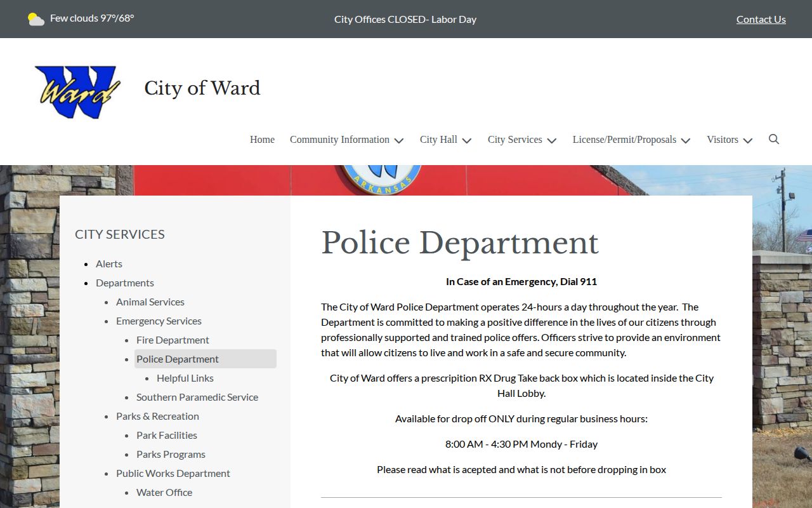This screenshot has height=508, width=812.
Task: Open the Community Information menu
Action: pyautogui.click(x=339, y=140)
